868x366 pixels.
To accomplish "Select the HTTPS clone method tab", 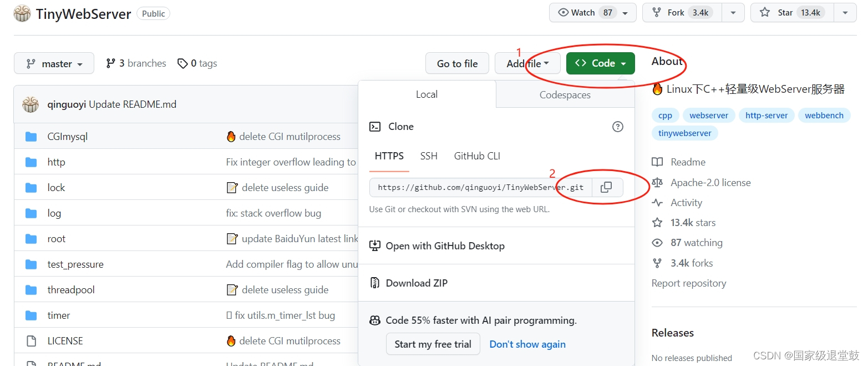I will point(389,156).
